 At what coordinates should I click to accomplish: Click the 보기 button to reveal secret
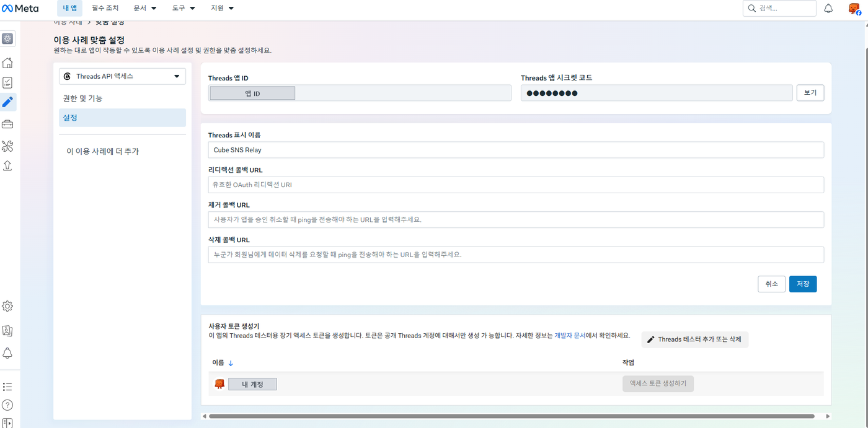click(810, 93)
